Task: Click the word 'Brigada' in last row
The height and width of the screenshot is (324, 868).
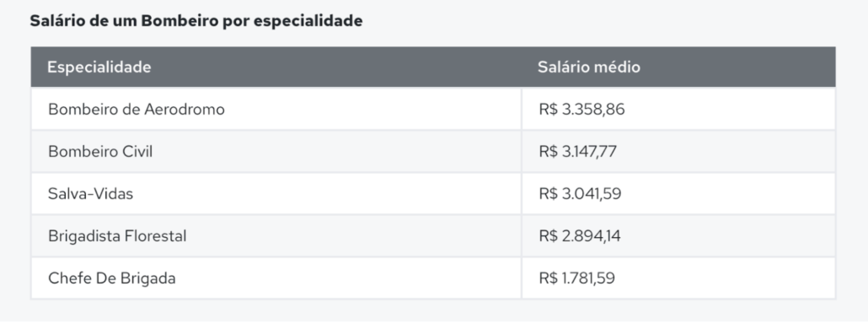Action: (x=147, y=278)
